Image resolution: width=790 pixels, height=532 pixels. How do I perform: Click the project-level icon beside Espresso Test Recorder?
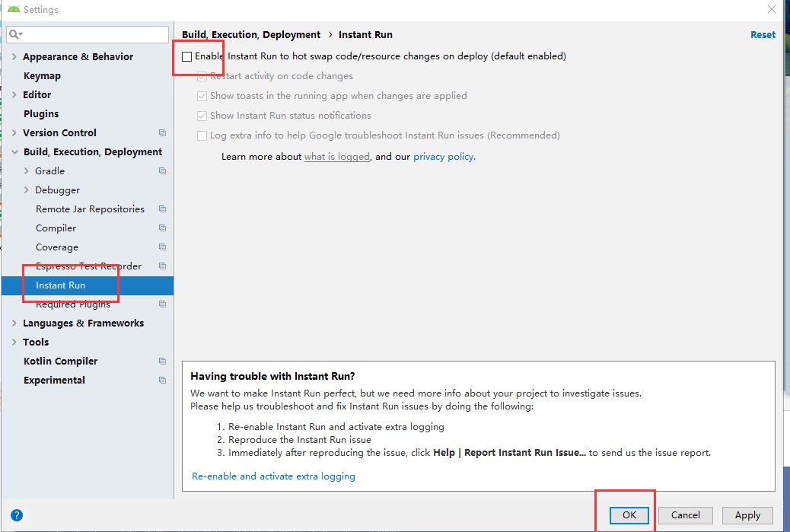162,266
